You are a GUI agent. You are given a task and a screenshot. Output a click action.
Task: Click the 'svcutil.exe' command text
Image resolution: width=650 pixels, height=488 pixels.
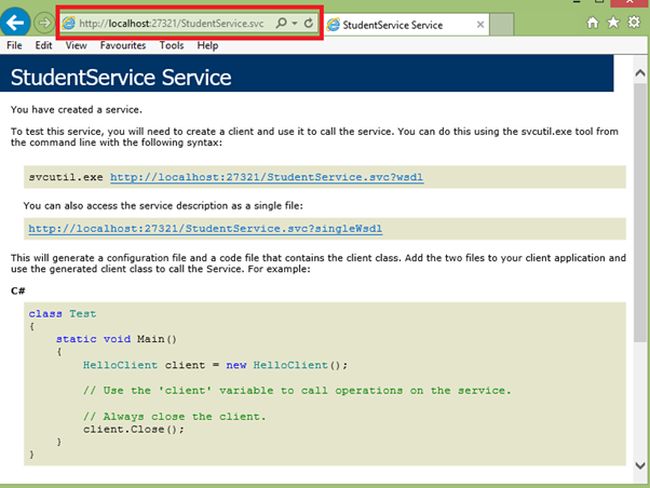(x=65, y=177)
